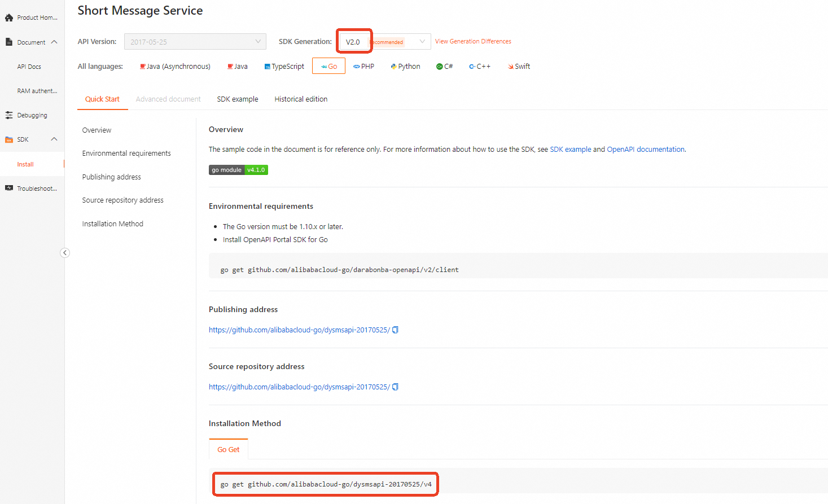The width and height of the screenshot is (828, 504).
Task: Click the Document page icon in sidebar
Action: pyautogui.click(x=9, y=42)
